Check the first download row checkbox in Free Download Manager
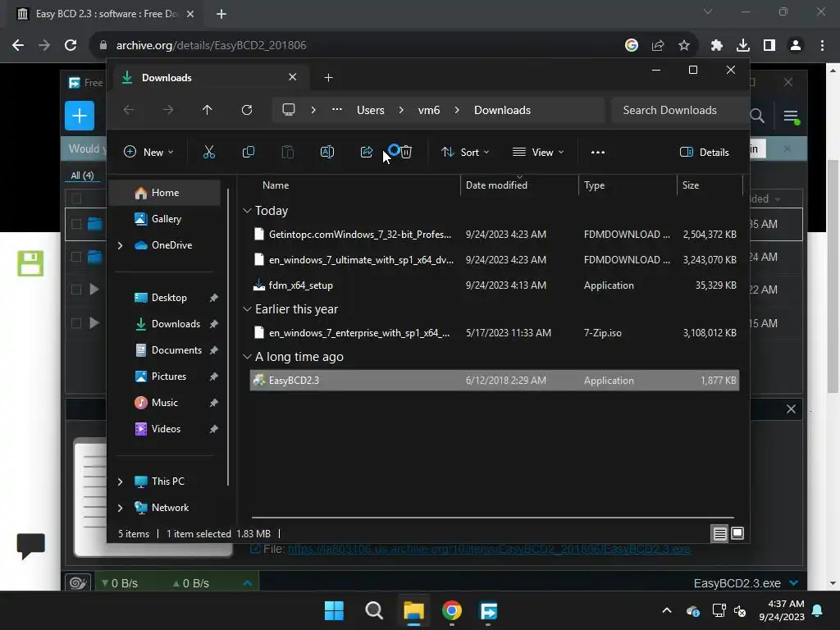Image resolution: width=840 pixels, height=630 pixels. (76, 224)
